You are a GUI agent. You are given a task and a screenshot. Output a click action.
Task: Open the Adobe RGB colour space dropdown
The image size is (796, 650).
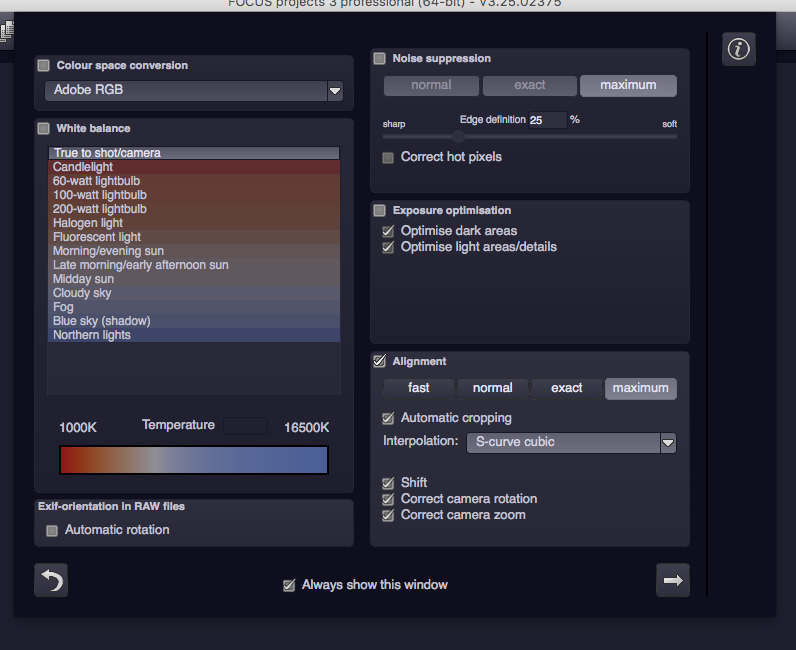(x=334, y=91)
